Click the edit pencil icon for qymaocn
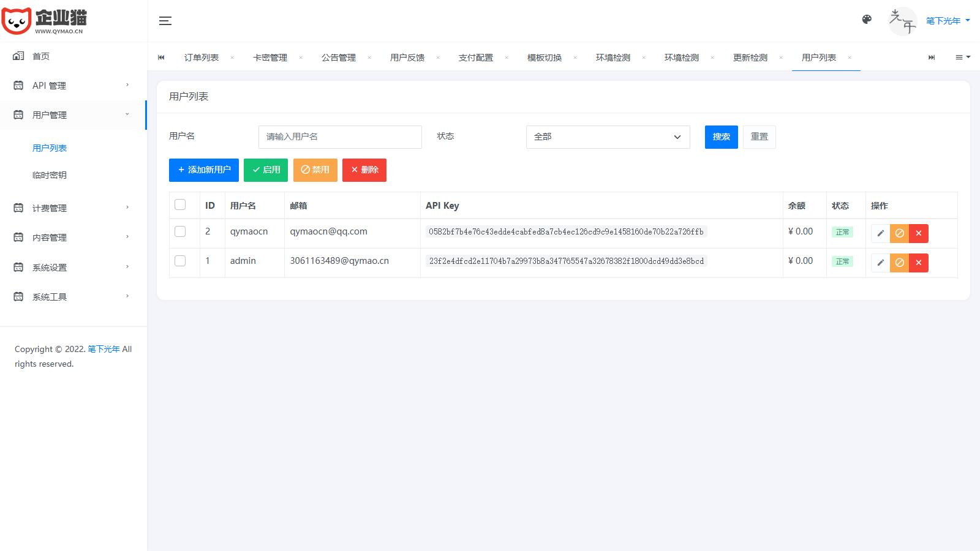The height and width of the screenshot is (551, 980). coord(880,233)
